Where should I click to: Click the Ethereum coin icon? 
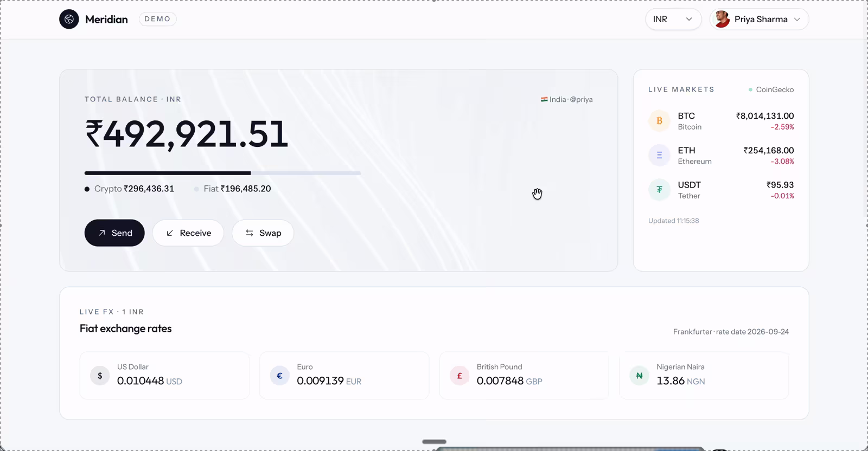659,156
